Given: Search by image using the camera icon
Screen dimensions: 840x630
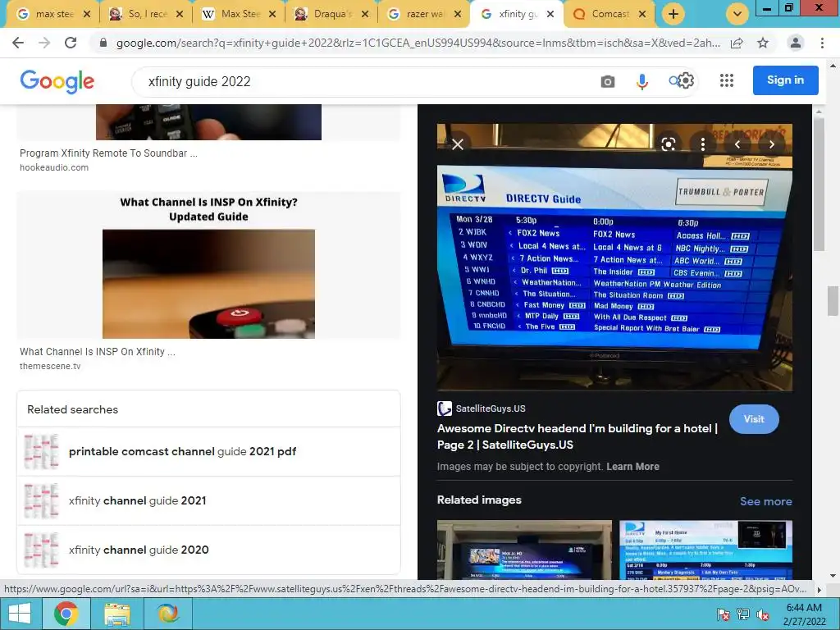Looking at the screenshot, I should point(608,81).
